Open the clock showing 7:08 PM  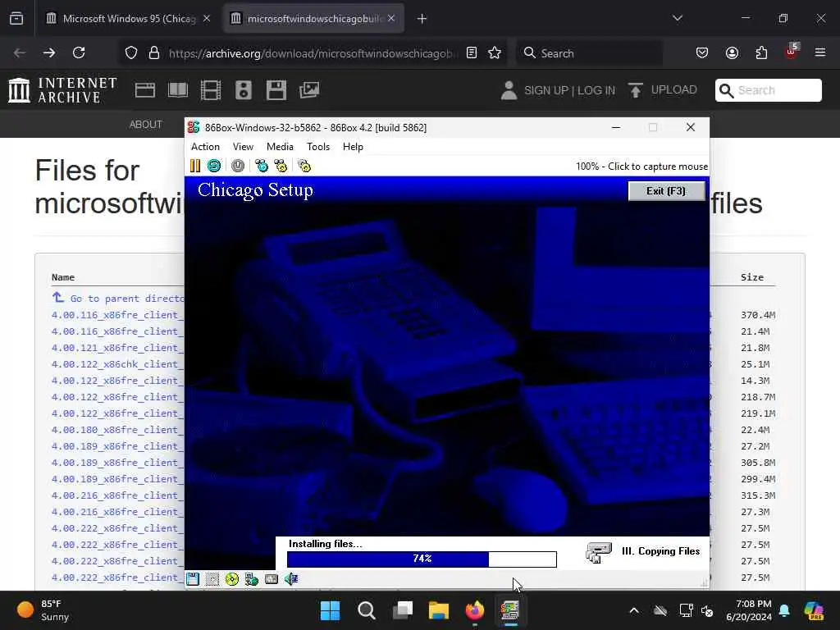(749, 610)
